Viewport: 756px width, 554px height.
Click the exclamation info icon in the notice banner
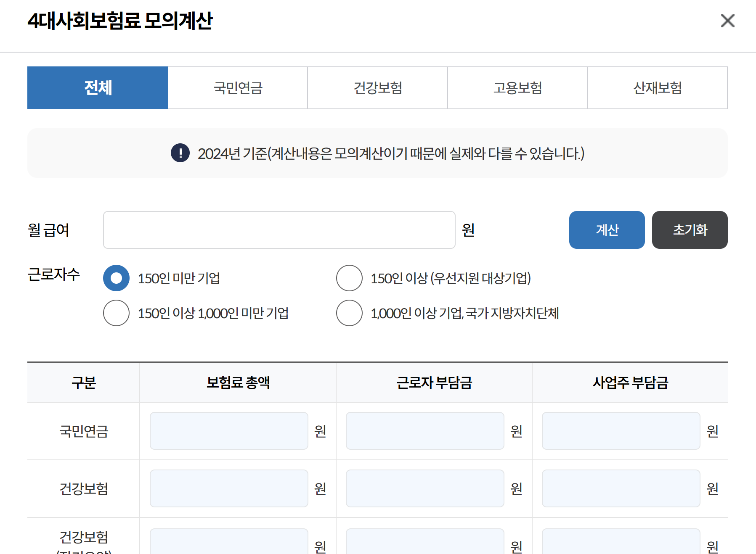tap(180, 153)
